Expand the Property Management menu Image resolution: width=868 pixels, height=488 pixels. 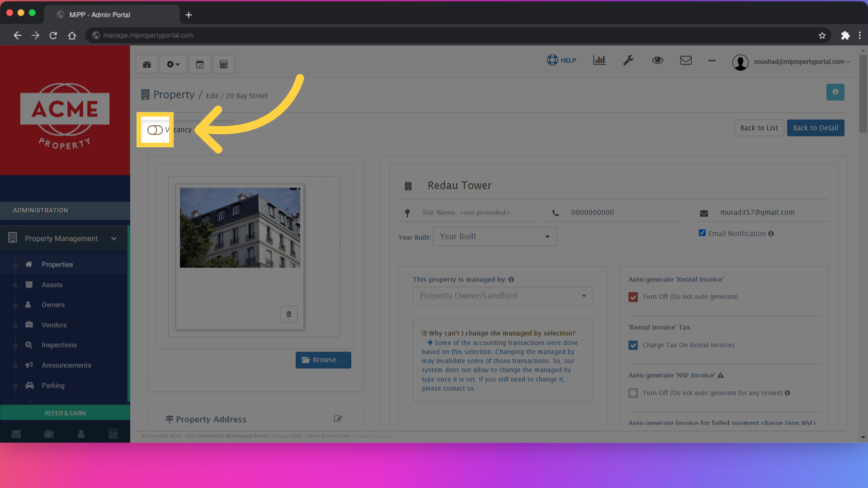pos(64,239)
